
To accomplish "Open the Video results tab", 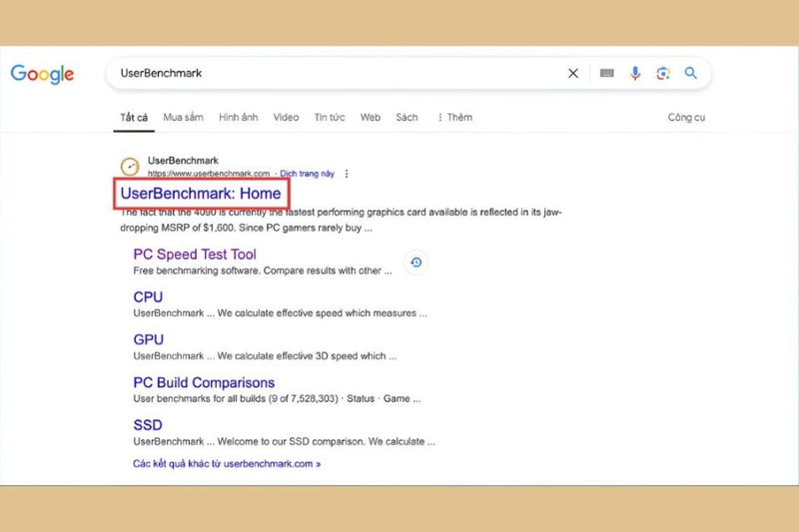I will 286,118.
